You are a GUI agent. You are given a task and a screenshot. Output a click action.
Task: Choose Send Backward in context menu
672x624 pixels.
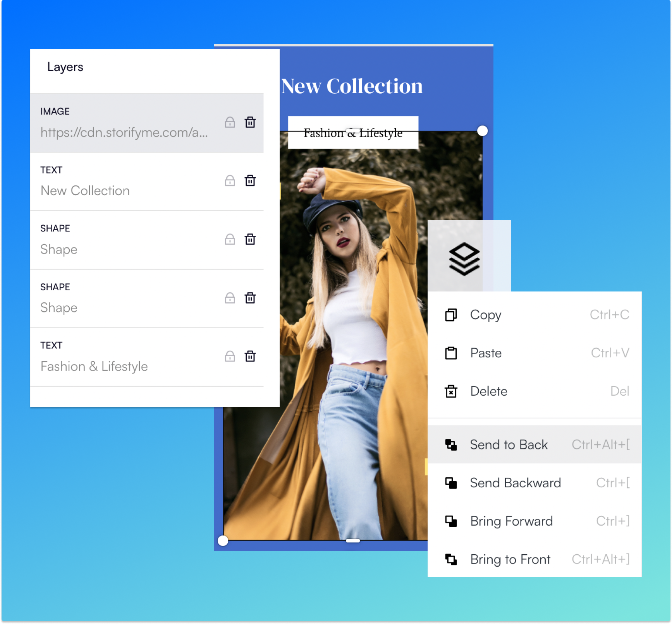pyautogui.click(x=535, y=483)
